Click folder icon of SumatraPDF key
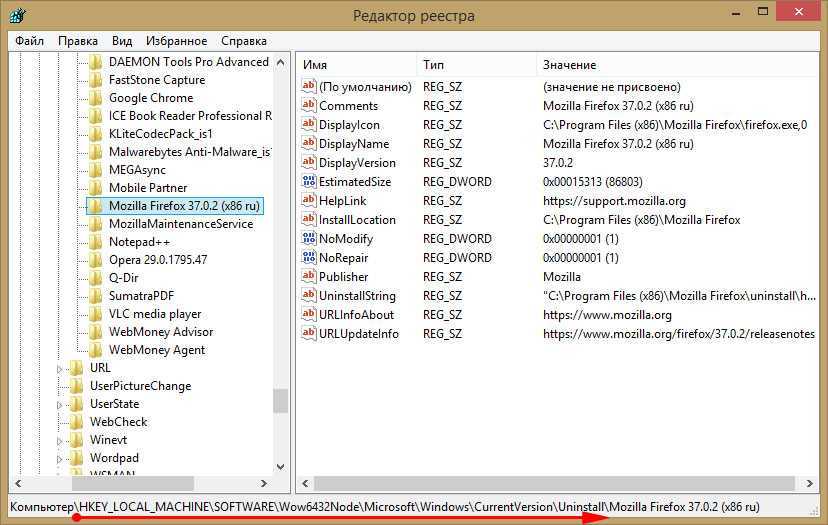Screen dimensions: 828x525 (x=96, y=296)
